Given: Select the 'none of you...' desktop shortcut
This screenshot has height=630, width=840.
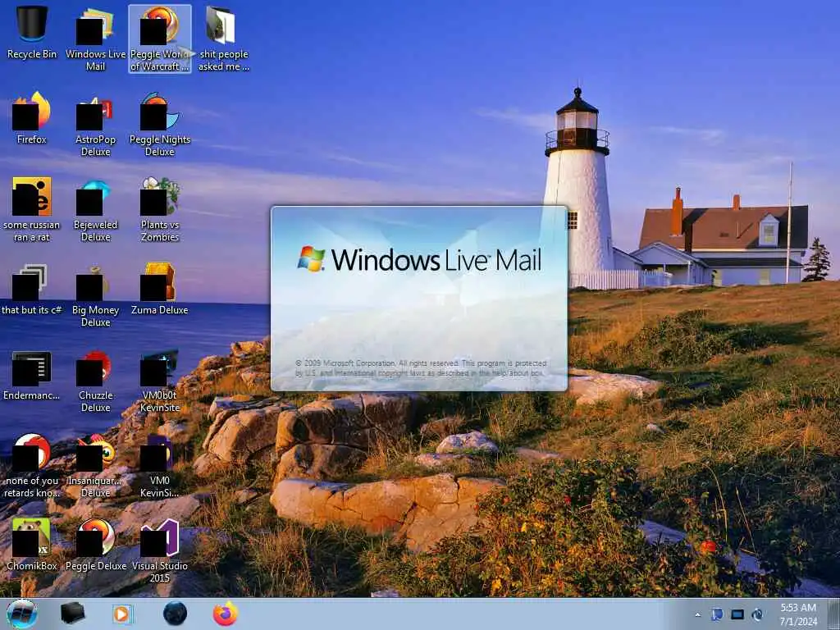Looking at the screenshot, I should pyautogui.click(x=32, y=465).
